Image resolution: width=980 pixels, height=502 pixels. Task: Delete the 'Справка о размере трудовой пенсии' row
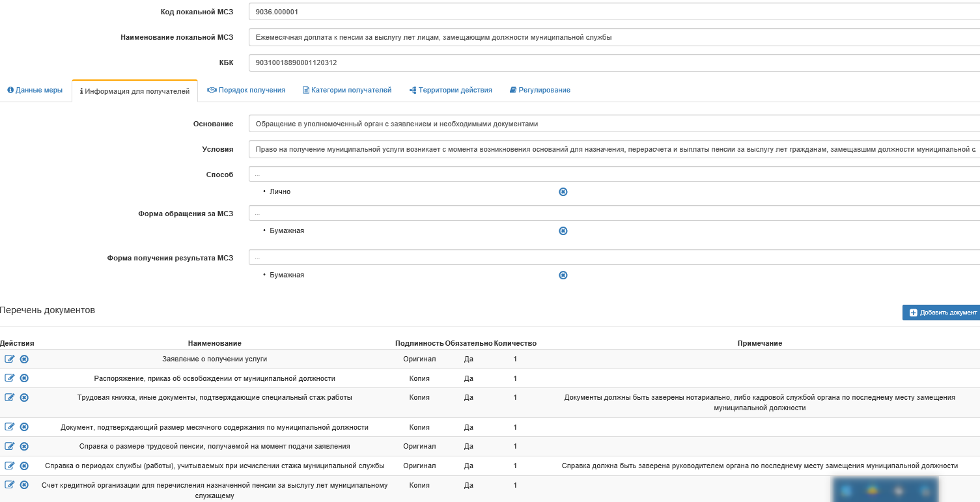pos(24,446)
